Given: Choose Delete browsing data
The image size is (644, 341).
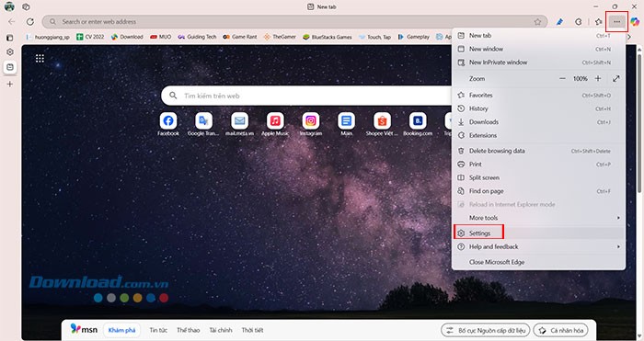Looking at the screenshot, I should (539, 151).
